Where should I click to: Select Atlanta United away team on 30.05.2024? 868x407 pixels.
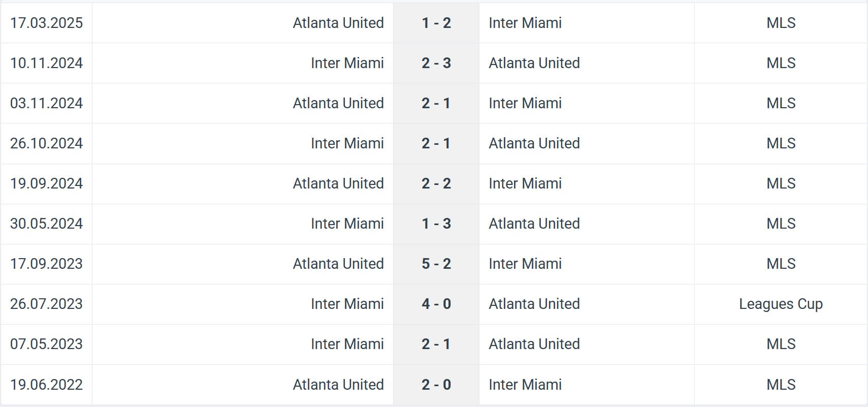pos(534,224)
